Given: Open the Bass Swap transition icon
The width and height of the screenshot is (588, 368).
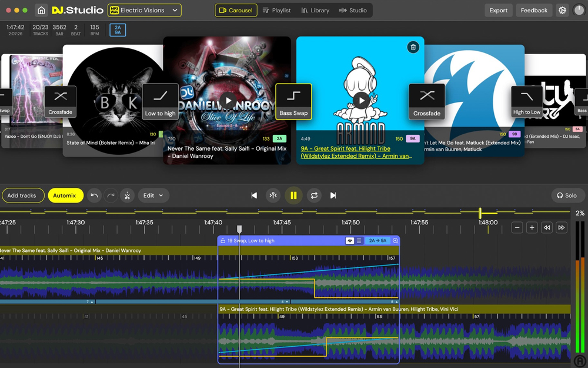Looking at the screenshot, I should tap(293, 101).
